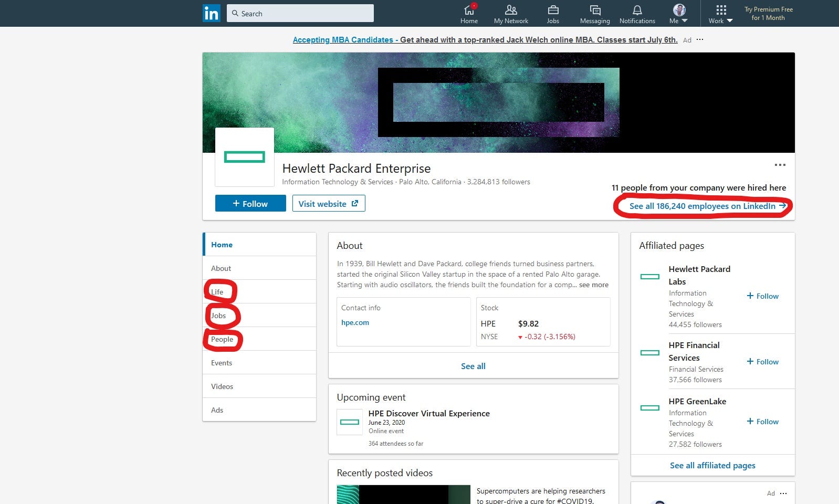Viewport: 839px width, 504px height.
Task: Select the Videos tab in company sidebar
Action: coord(259,386)
